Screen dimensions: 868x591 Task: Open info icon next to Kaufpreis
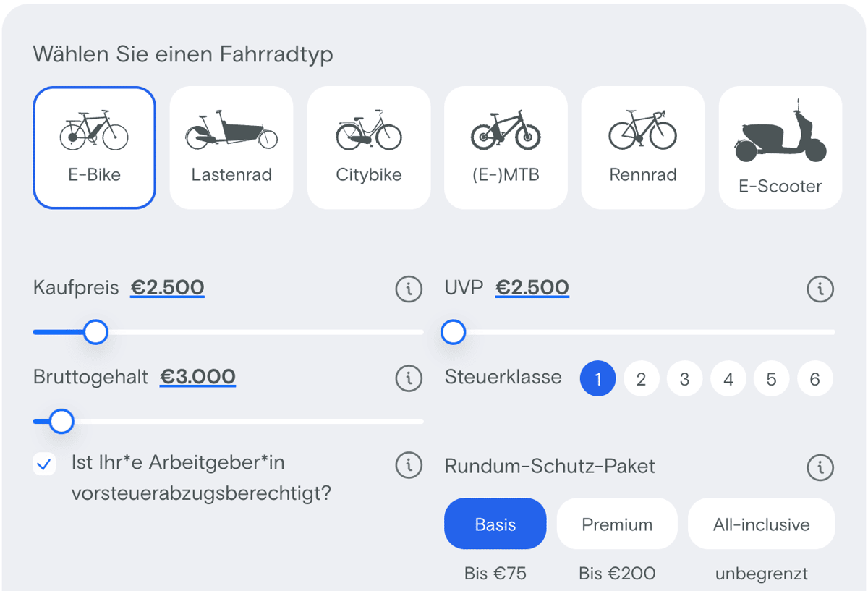(409, 289)
